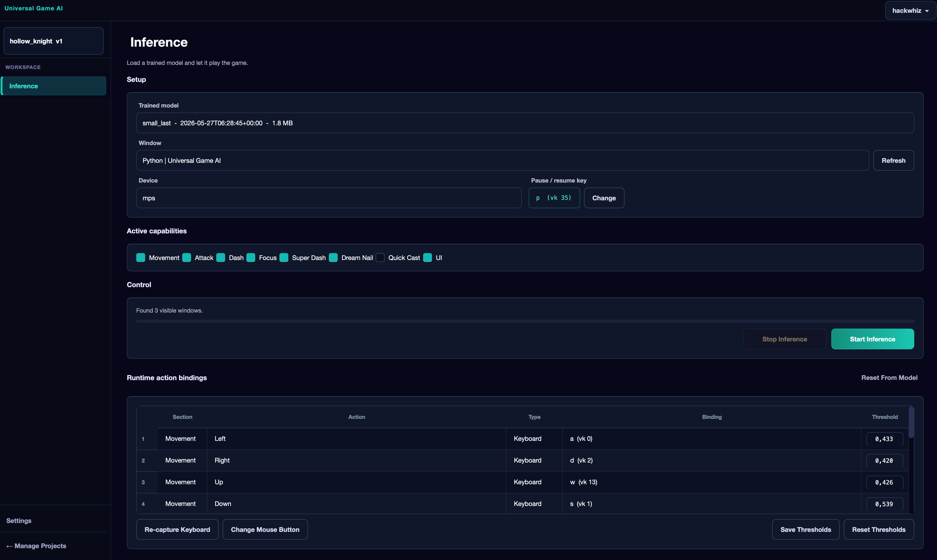Click Re-capture Keyboard button

click(x=177, y=529)
